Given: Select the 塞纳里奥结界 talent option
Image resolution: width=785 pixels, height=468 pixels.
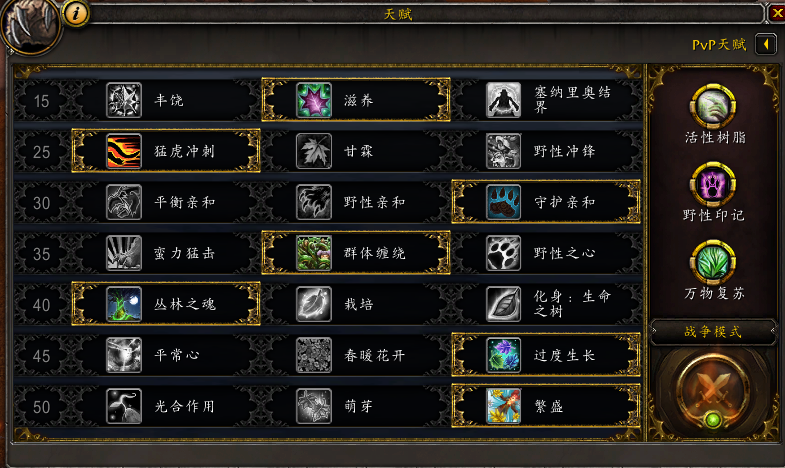Looking at the screenshot, I should coord(546,100).
